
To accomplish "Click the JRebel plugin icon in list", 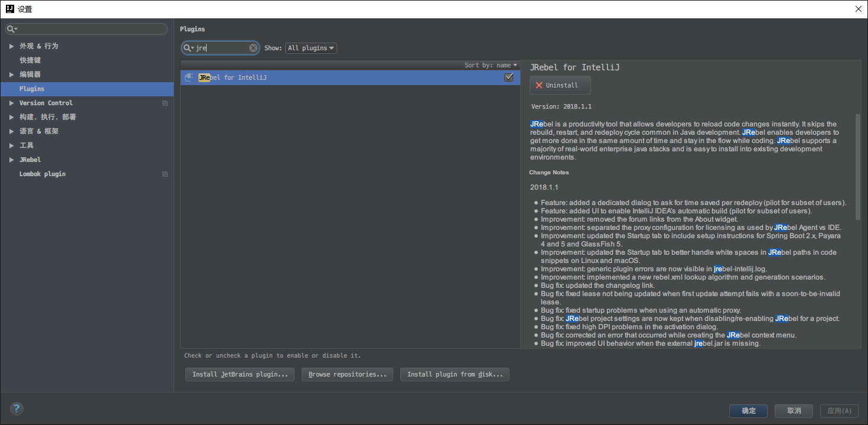I will [x=189, y=77].
